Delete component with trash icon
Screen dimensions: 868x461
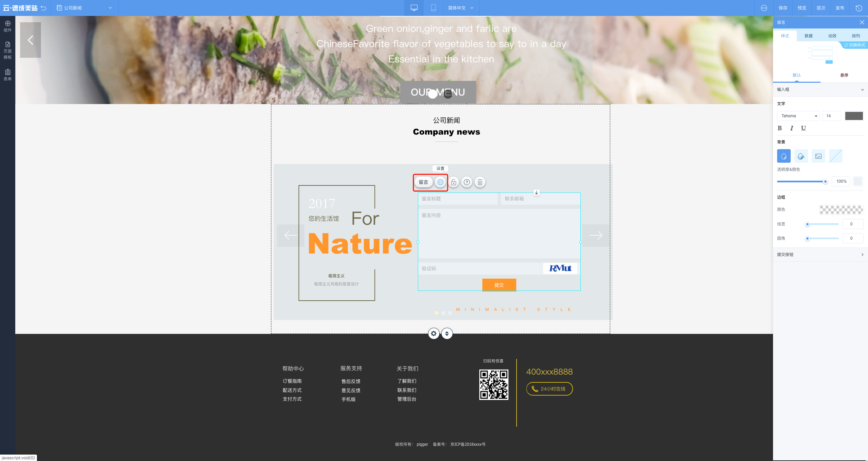point(480,182)
